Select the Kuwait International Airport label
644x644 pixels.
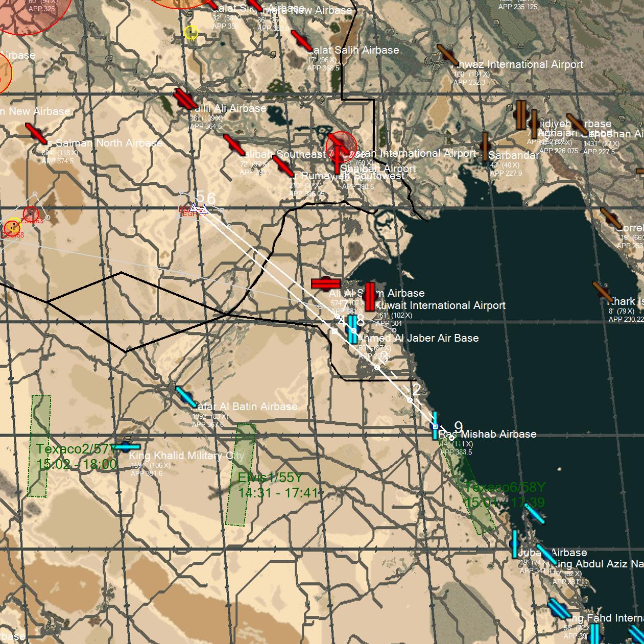[440, 305]
